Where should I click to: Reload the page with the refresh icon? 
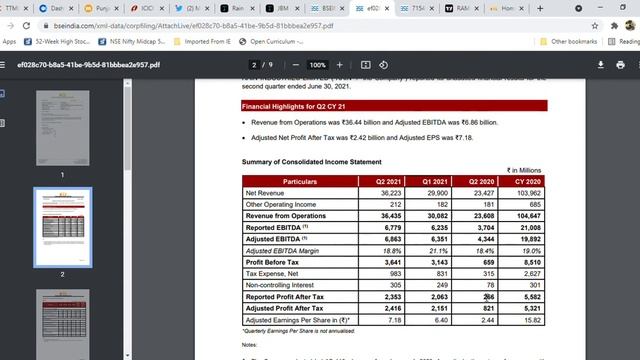(27, 26)
